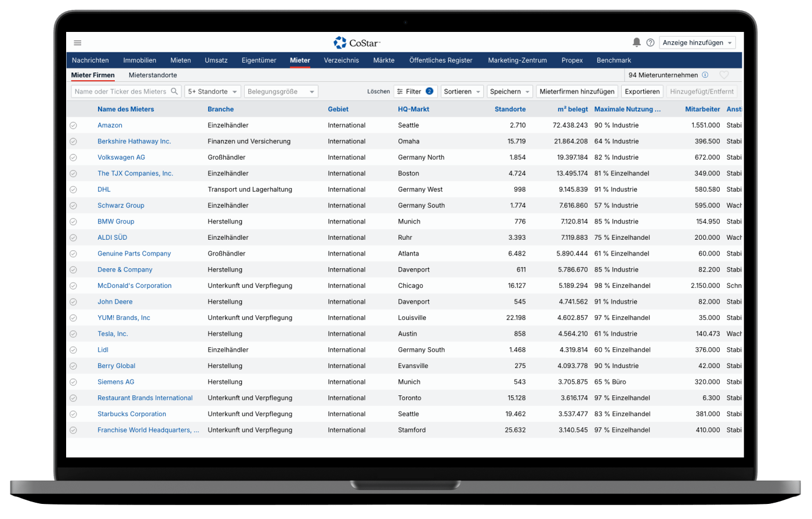812x519 pixels.
Task: Click the search magnifier icon in name field
Action: point(174,91)
